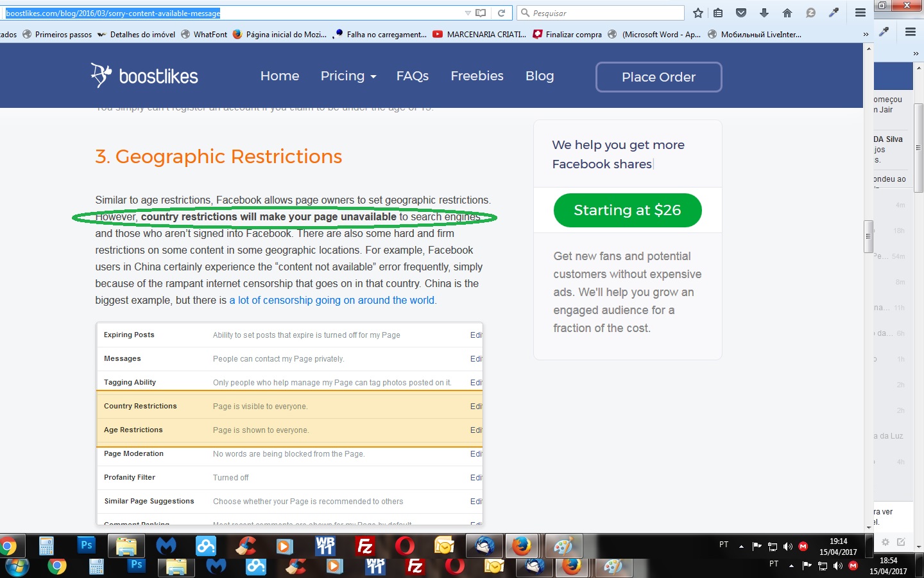Show bookmarks list icon next to star
Image resolution: width=924 pixels, height=578 pixels.
[x=718, y=13]
